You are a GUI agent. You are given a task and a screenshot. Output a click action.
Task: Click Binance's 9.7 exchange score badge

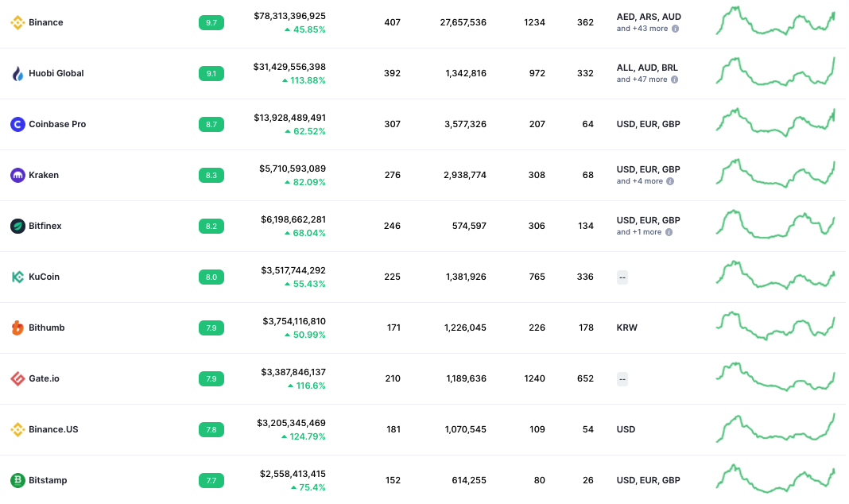pyautogui.click(x=211, y=23)
